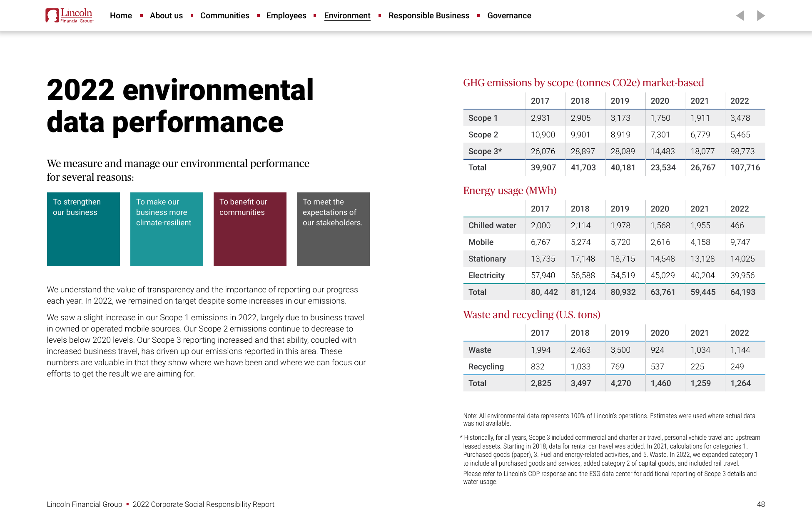Click the Energy usage (MWh) heading

[510, 190]
